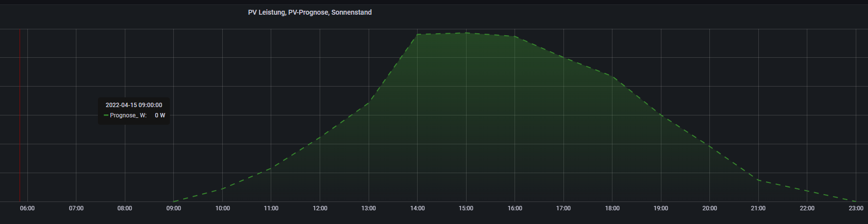The height and width of the screenshot is (224, 868).
Task: Click the forecast curve vertex at 21:00
Action: 758,180
